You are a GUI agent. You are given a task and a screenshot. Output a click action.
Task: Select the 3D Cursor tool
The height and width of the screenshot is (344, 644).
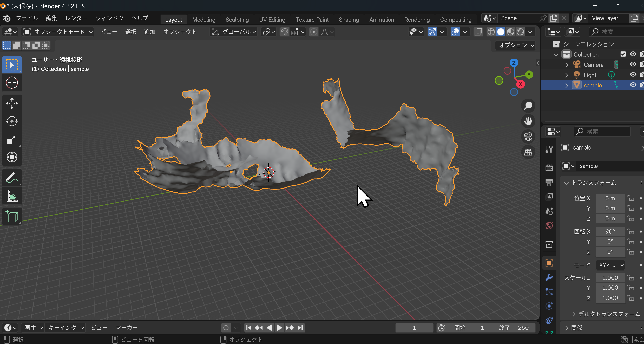tap(12, 83)
